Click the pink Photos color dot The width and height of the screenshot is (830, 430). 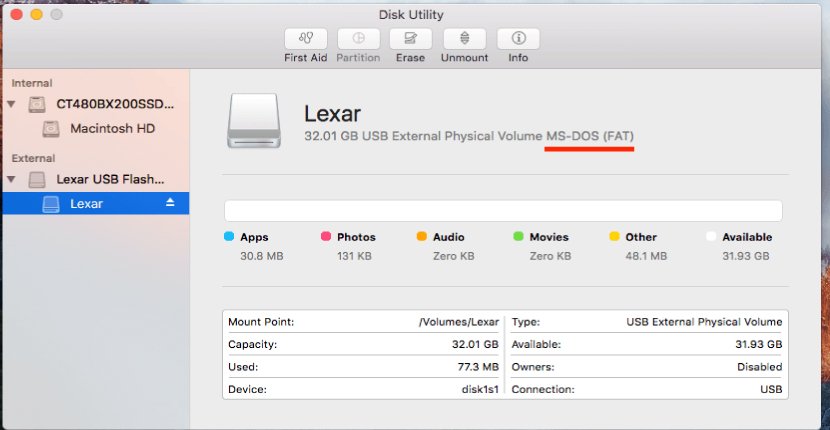[x=326, y=237]
